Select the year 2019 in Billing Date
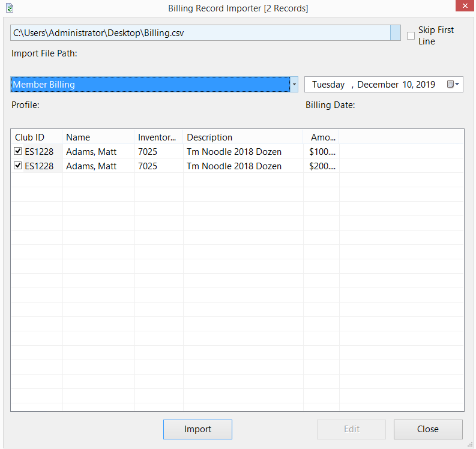The image size is (476, 449). [x=425, y=85]
